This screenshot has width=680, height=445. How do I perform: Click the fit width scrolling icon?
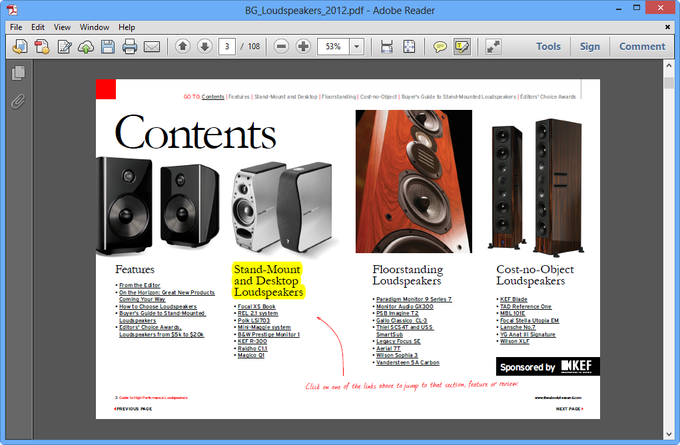pos(386,46)
